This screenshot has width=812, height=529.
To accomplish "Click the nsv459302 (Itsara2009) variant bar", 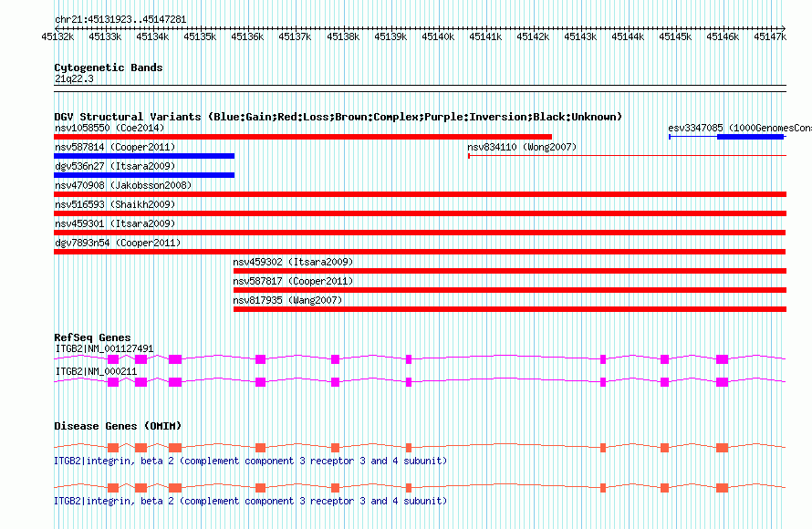I will 510,271.
